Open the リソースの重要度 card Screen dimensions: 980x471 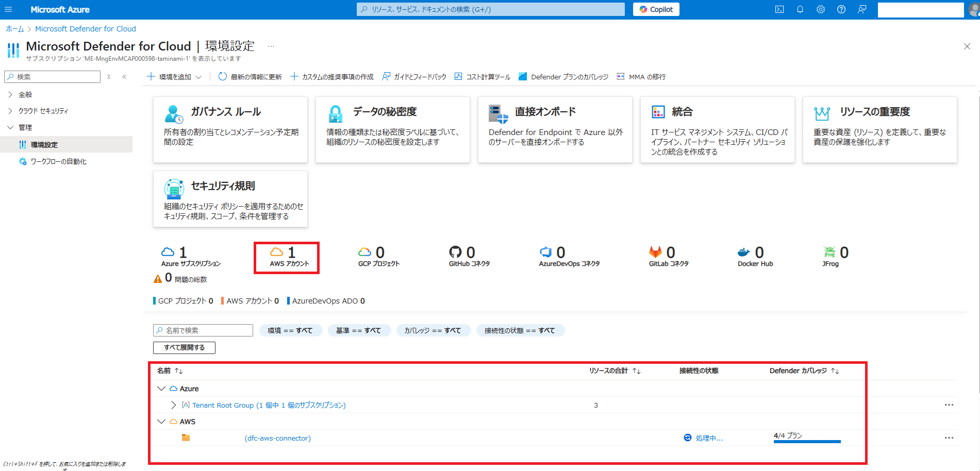pos(880,130)
